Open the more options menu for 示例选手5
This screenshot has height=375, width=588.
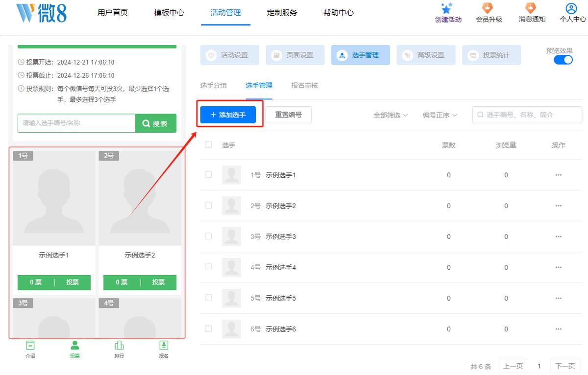coord(558,299)
